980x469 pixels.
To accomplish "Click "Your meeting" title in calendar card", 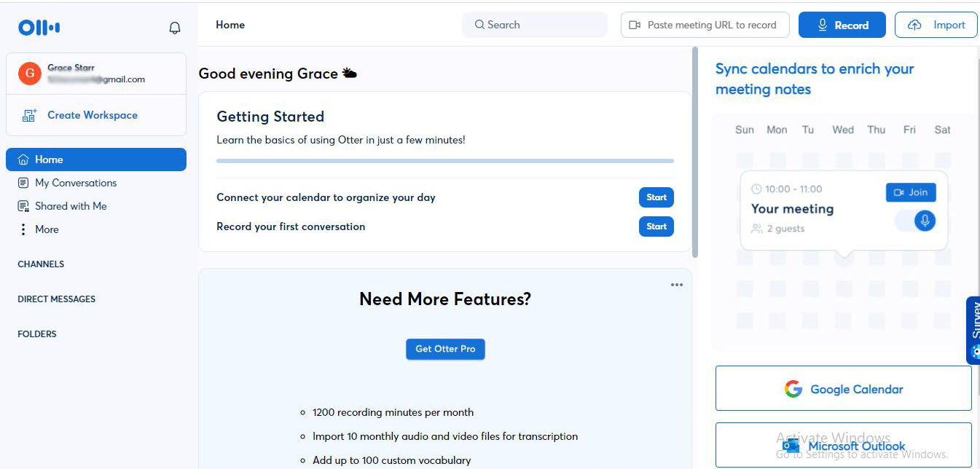I will [792, 209].
